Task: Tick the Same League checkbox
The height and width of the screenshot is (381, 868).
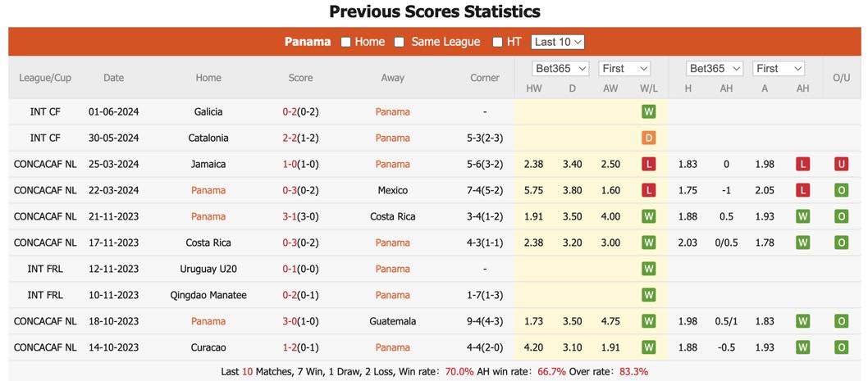Action: click(399, 42)
